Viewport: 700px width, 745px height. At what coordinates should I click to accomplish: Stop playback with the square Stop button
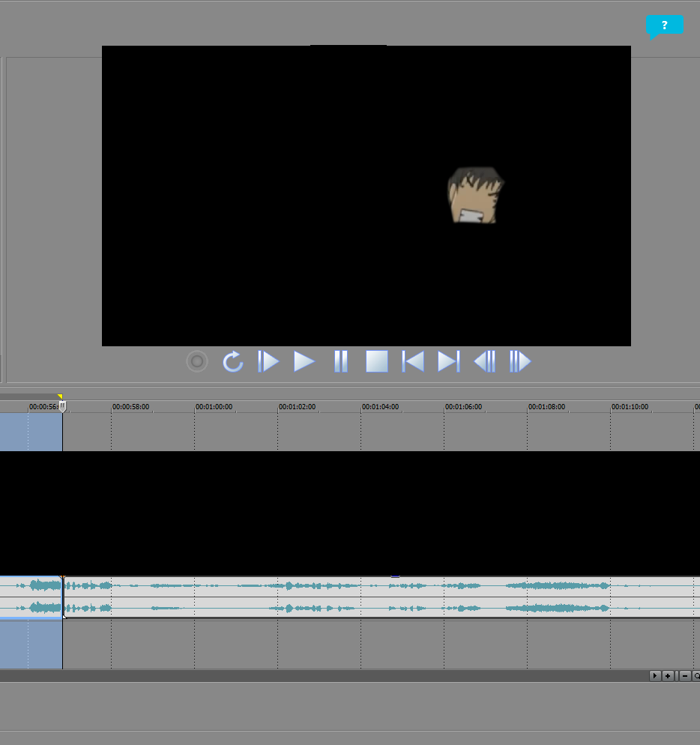(376, 362)
